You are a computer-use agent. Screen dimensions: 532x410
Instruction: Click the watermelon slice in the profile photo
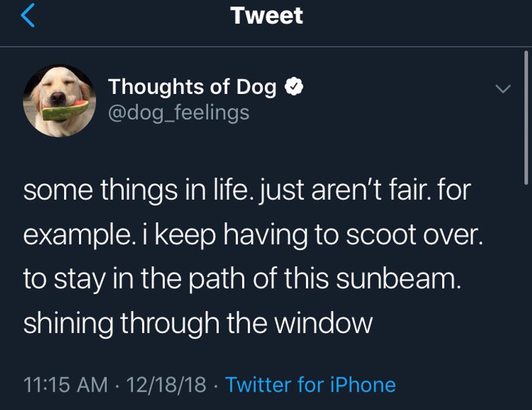pos(65,109)
